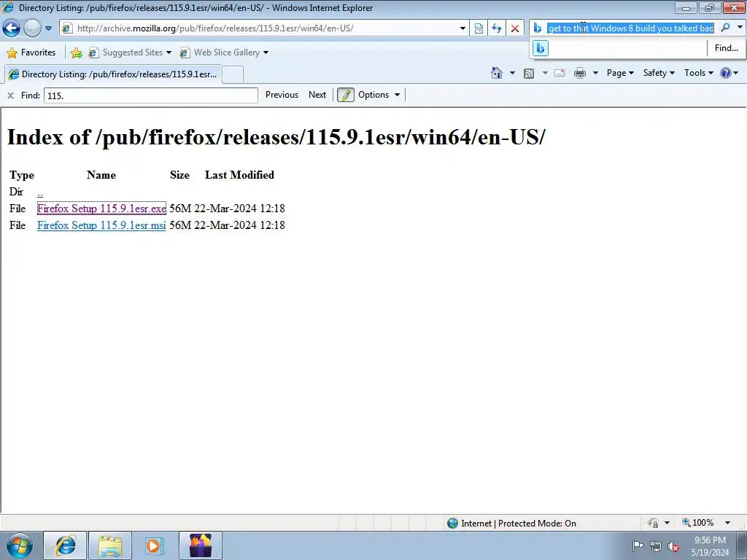Click the muted volume tray icon
This screenshot has height=560, width=747.
673,546
